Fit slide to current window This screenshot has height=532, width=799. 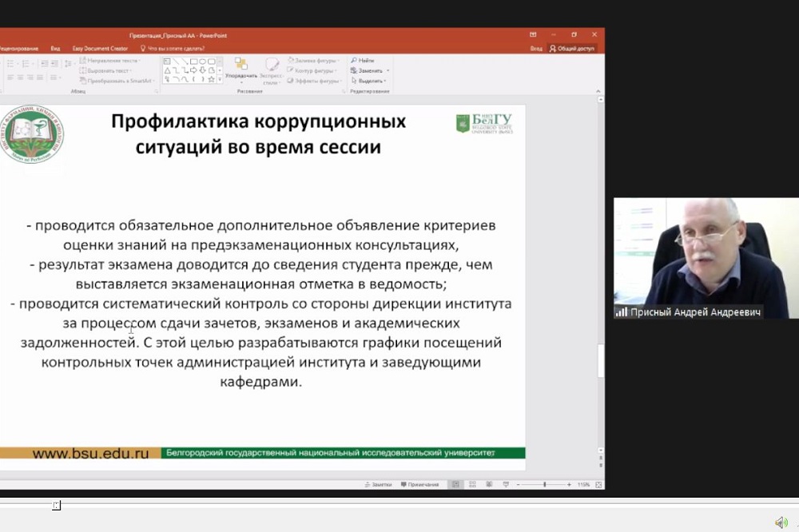point(598,484)
